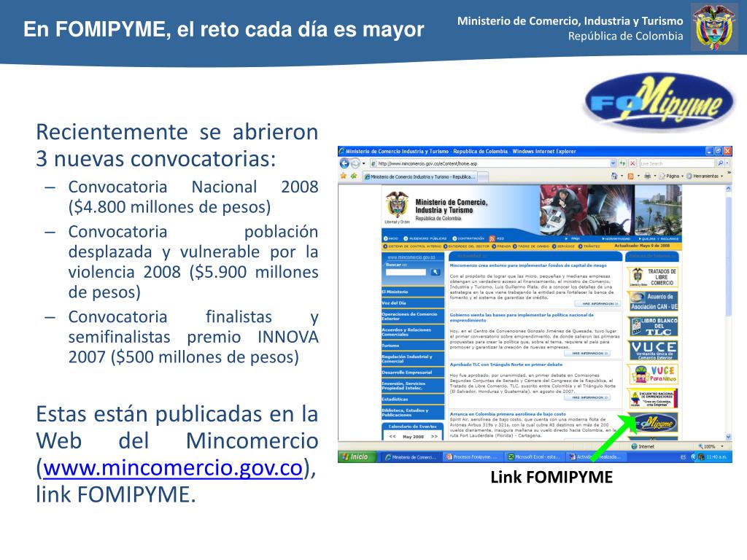Click the VUCE Para Niños banner
Image resolution: width=747 pixels, height=560 pixels.
(653, 374)
